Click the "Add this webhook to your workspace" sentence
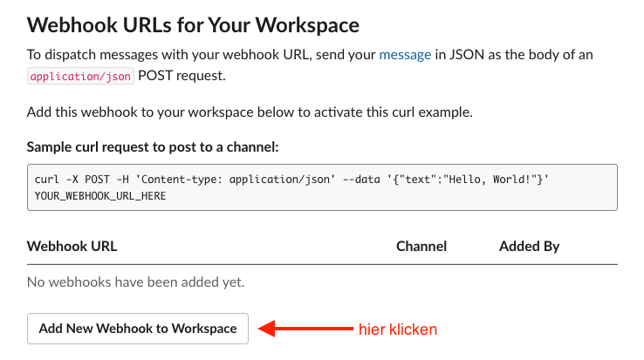This screenshot has width=644, height=360. click(x=250, y=113)
